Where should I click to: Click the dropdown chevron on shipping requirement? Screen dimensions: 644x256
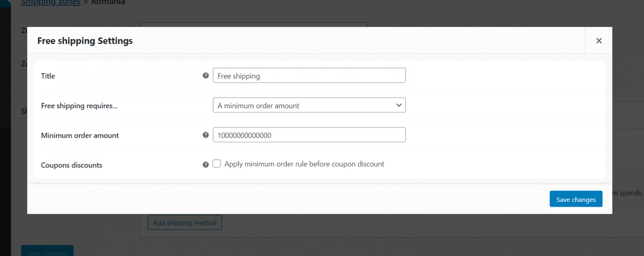(x=399, y=105)
